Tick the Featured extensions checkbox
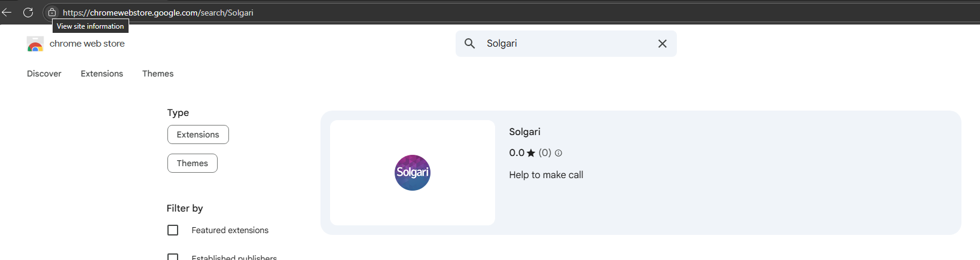The width and height of the screenshot is (980, 260). click(173, 230)
